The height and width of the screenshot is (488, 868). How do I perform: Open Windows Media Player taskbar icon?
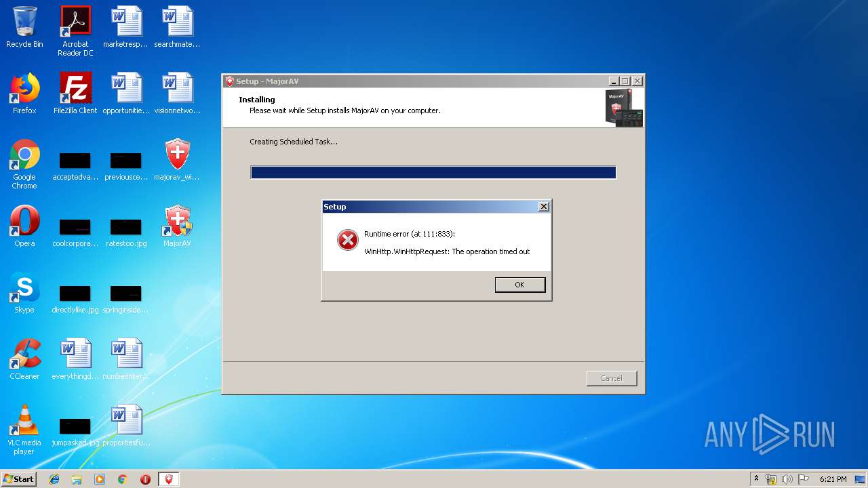(x=100, y=479)
